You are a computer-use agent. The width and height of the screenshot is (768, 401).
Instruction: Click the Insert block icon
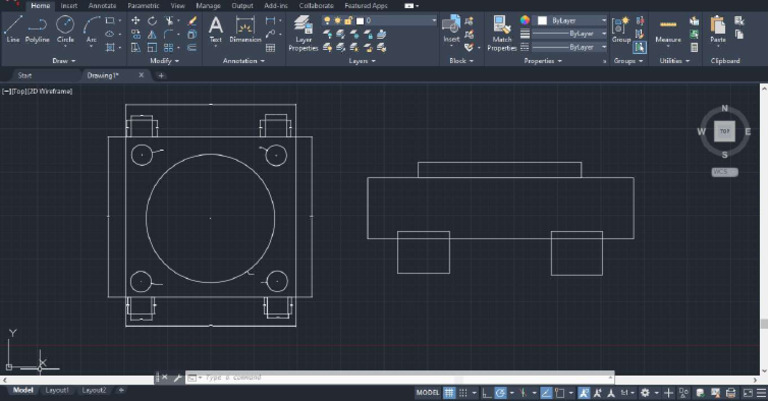[x=452, y=26]
